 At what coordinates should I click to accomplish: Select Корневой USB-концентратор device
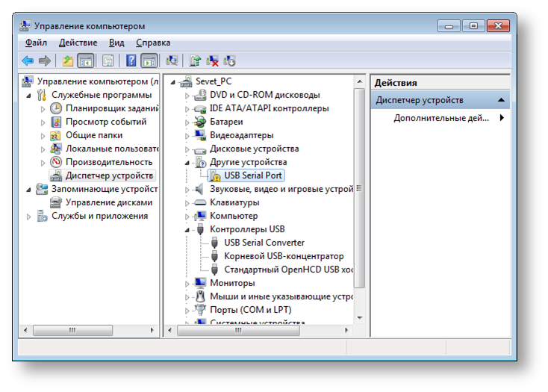tap(284, 256)
